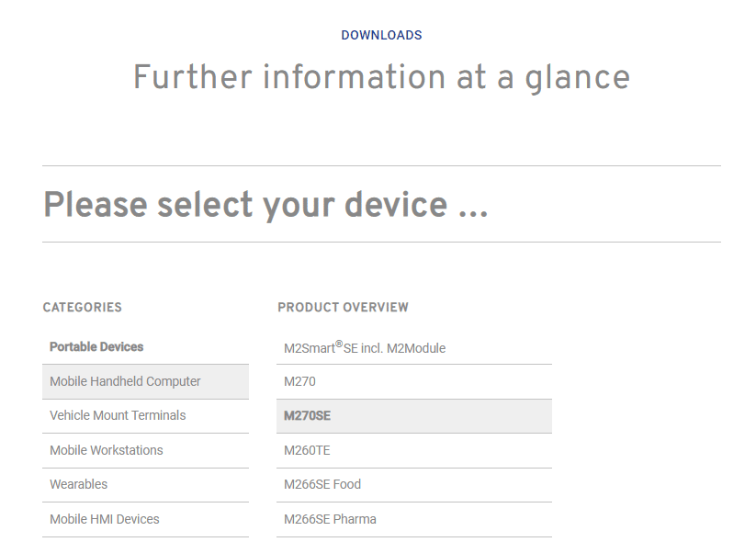Click the divider line above Please select
756x542 pixels.
pyautogui.click(x=381, y=166)
